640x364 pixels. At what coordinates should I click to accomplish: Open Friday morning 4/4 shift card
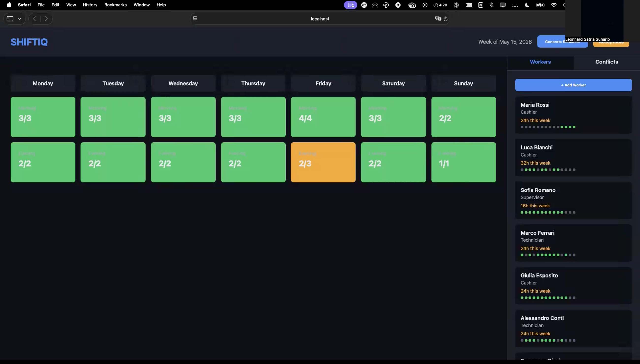323,117
